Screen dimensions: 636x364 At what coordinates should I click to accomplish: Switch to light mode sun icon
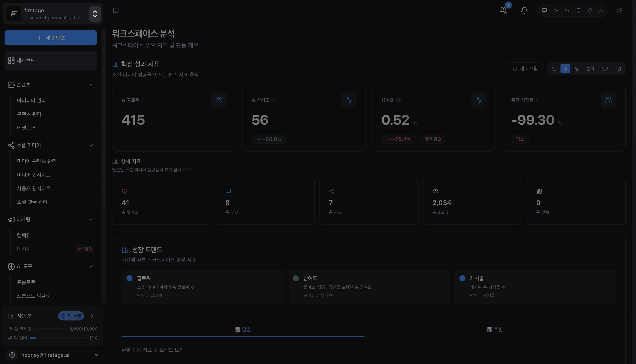[556, 11]
